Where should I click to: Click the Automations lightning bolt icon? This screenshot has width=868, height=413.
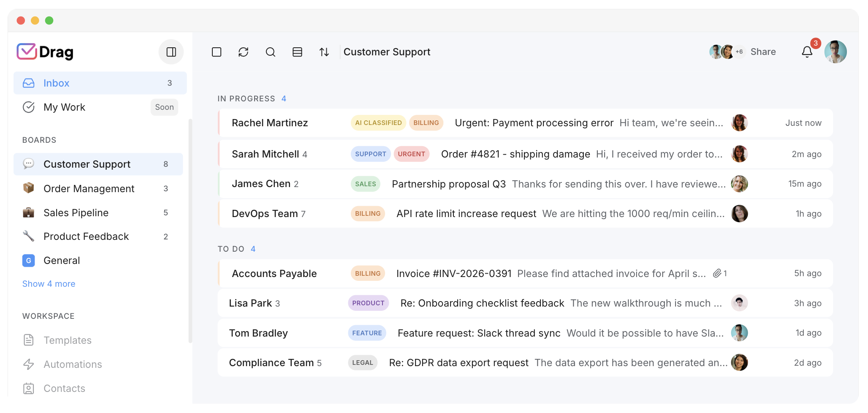tap(29, 364)
